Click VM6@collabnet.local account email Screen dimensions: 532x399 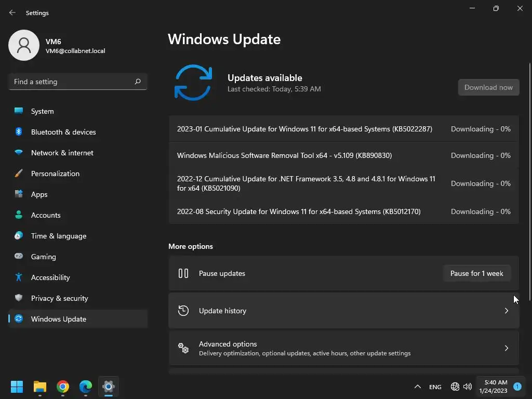point(75,51)
